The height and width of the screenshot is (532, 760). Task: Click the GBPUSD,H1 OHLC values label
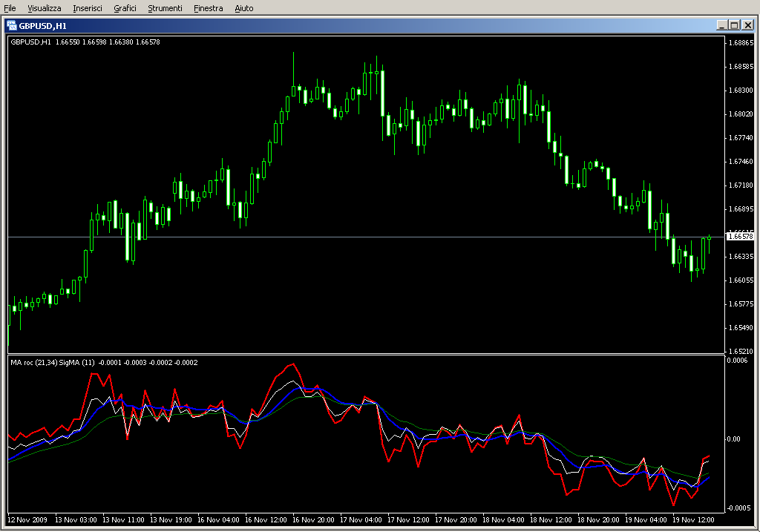tap(85, 42)
